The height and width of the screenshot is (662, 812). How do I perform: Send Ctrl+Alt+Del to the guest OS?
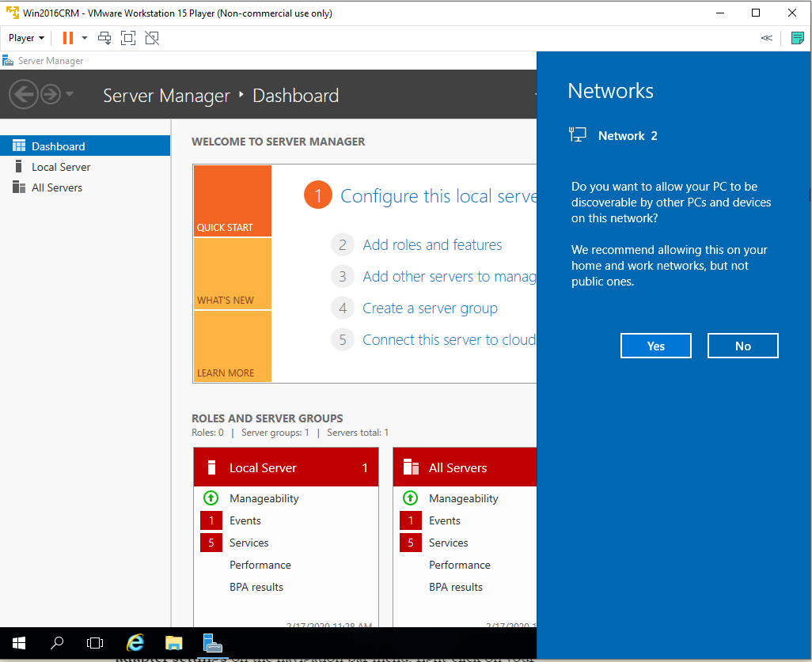[x=104, y=37]
